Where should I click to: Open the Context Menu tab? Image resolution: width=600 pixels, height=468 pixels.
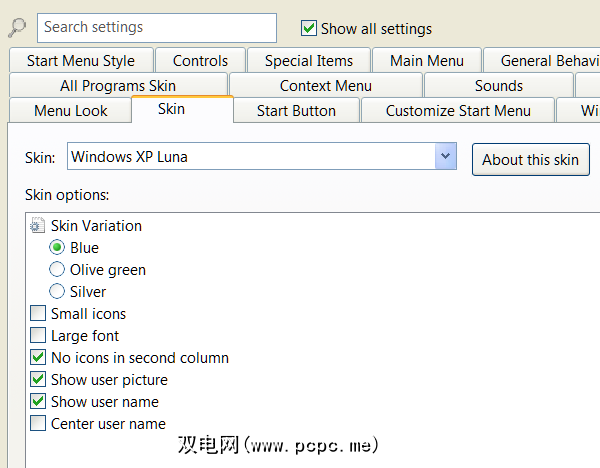click(x=325, y=86)
